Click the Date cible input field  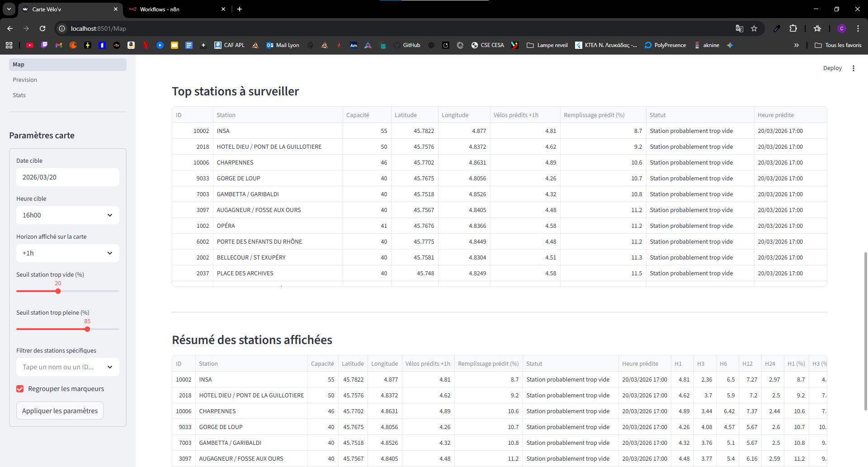67,177
